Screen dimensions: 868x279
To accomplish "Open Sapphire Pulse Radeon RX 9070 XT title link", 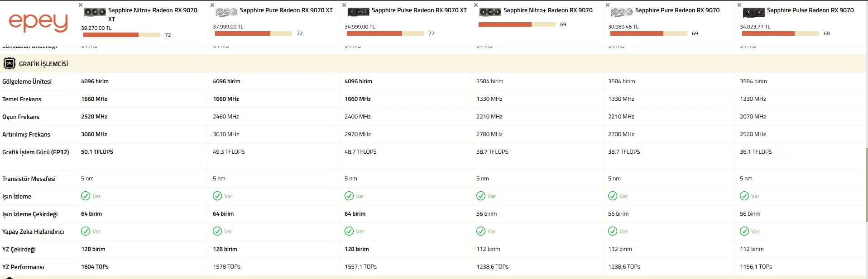I will point(419,10).
